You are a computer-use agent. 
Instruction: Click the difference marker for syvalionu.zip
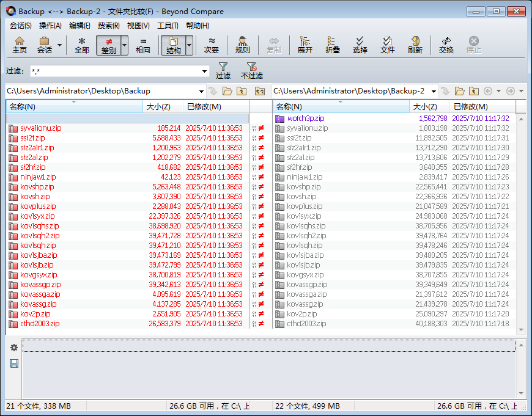coord(258,128)
